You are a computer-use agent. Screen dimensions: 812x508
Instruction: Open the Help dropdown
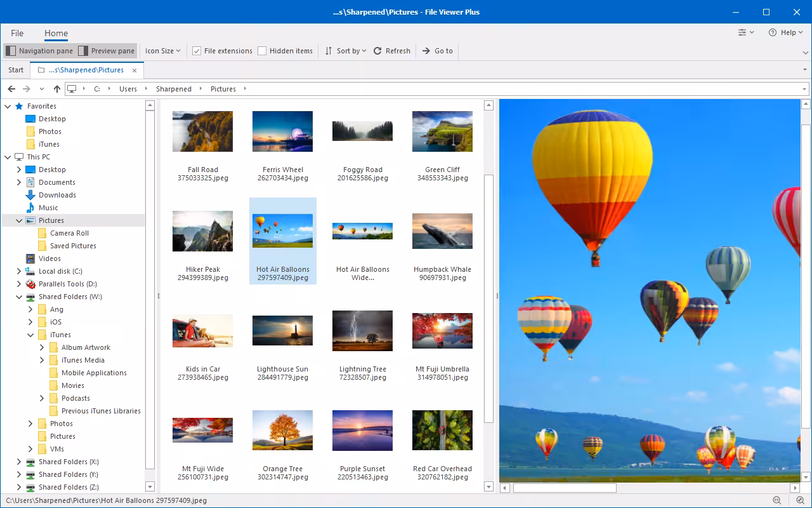click(785, 32)
